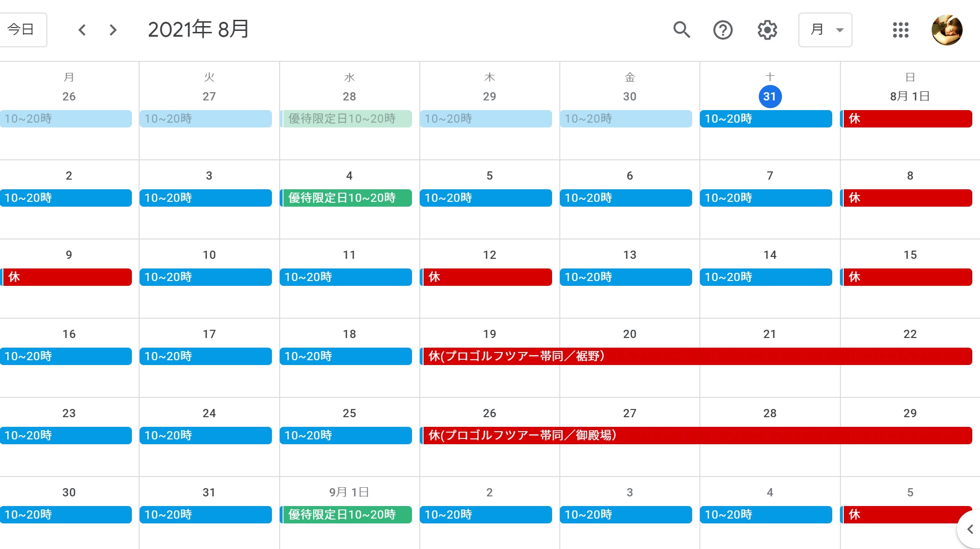Select date number 29 in August row
This screenshot has height=549, width=980.
point(910,413)
